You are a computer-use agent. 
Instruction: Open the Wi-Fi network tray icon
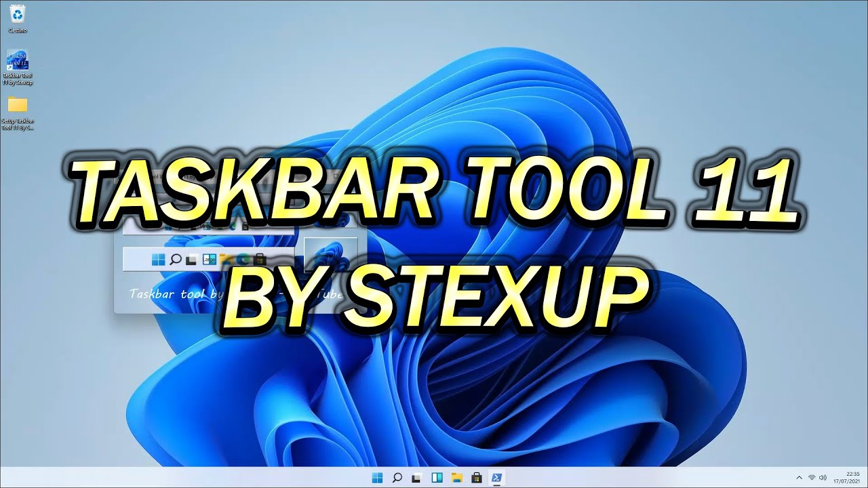tap(812, 477)
